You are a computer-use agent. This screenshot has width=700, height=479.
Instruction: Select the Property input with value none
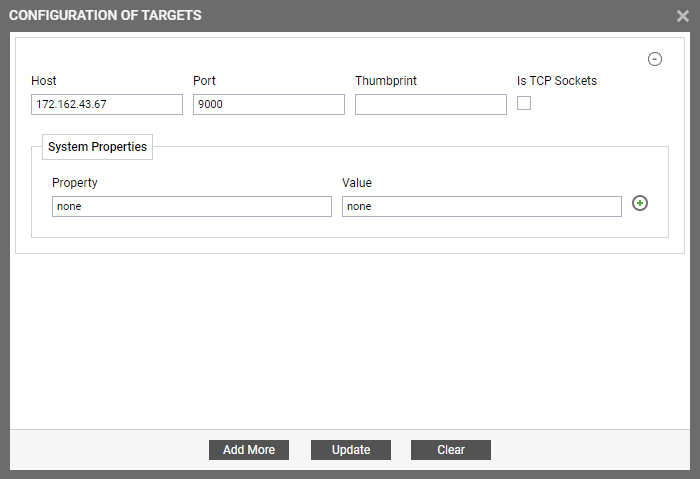click(192, 206)
